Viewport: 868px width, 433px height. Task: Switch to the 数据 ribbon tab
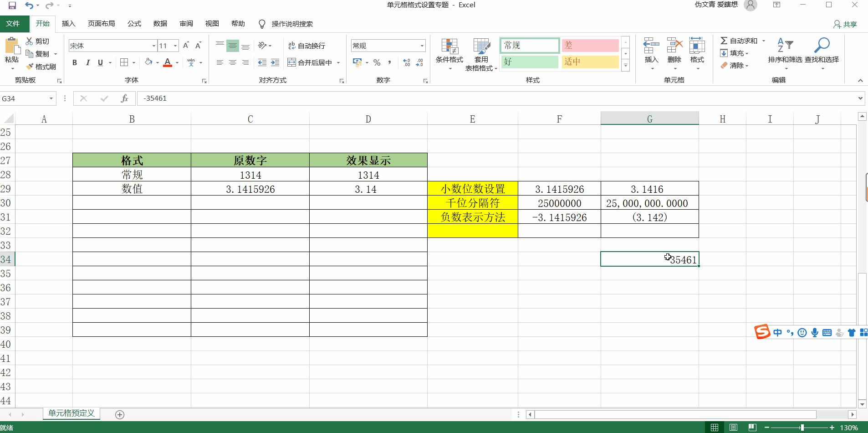(160, 24)
